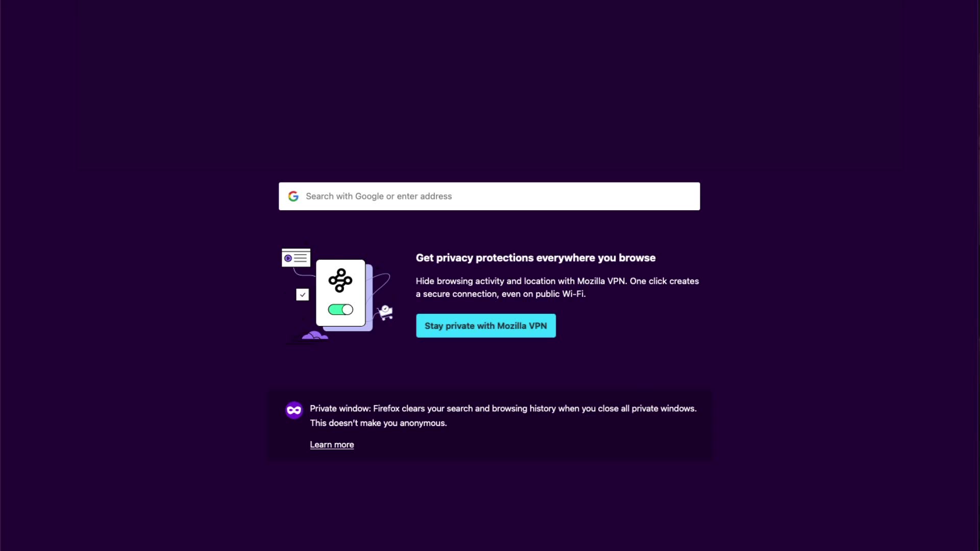Click the private browsing mask icon
Image resolution: width=980 pixels, height=551 pixels.
(x=294, y=410)
